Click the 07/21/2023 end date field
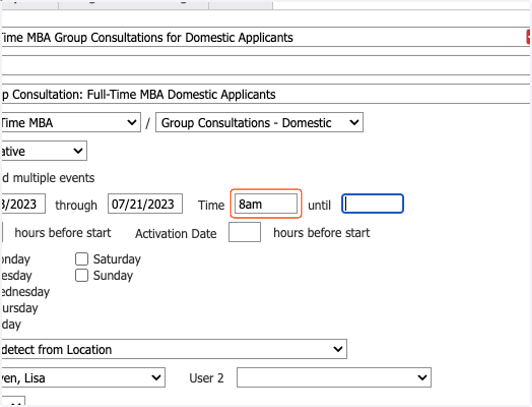The height and width of the screenshot is (407, 532). (x=145, y=204)
